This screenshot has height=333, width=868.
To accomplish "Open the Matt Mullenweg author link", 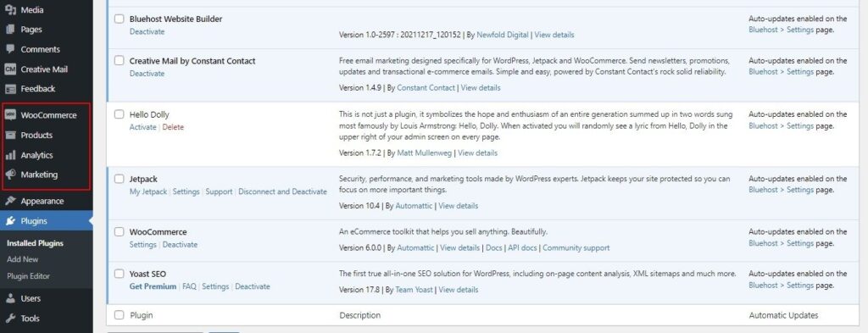I will (x=425, y=153).
